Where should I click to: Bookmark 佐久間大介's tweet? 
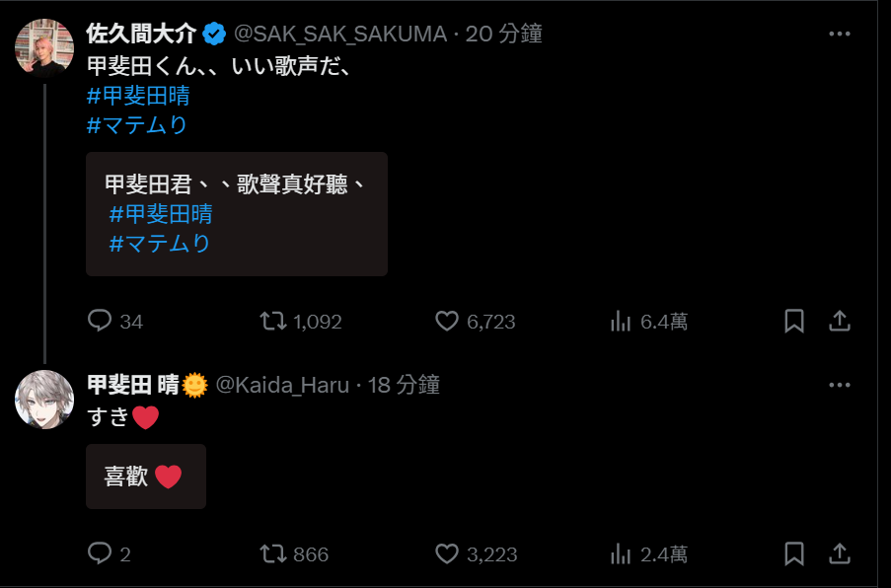point(794,322)
